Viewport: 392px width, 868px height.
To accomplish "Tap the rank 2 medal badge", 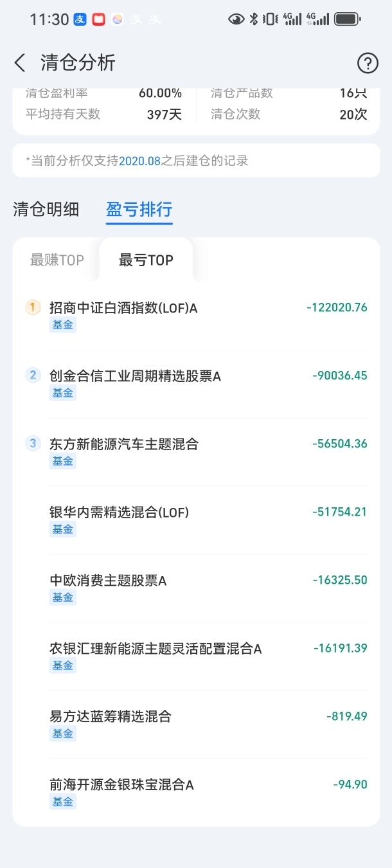I will click(x=33, y=375).
